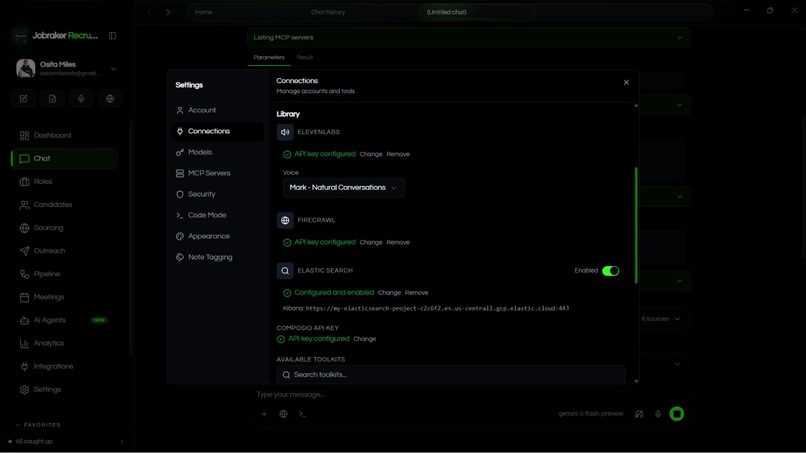Viewport: 806px width, 453px height.
Task: Open the gemini-3-flash-preview model selector
Action: point(591,414)
